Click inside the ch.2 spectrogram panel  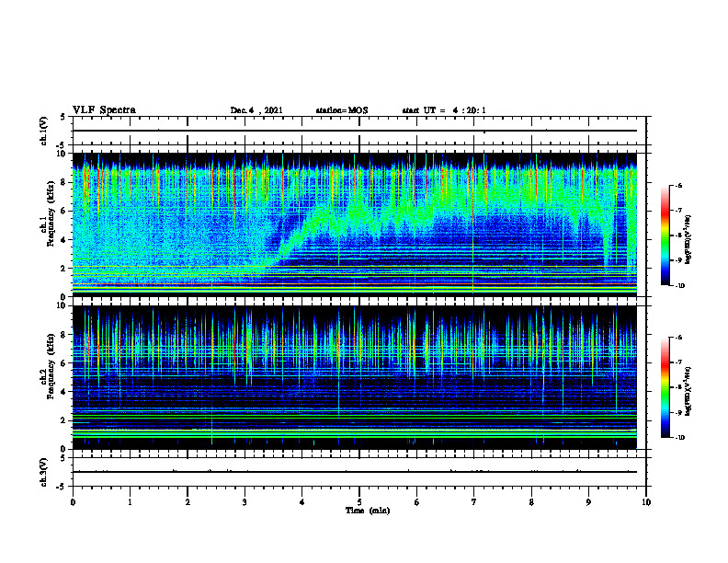point(355,377)
